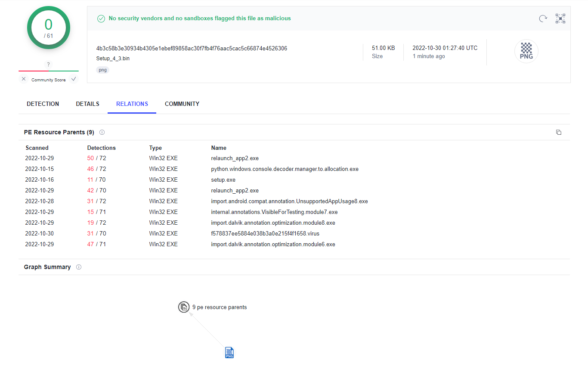
Task: Open f578837ee5884e038b3a0e215f4f1658.virus entry
Action: click(266, 234)
